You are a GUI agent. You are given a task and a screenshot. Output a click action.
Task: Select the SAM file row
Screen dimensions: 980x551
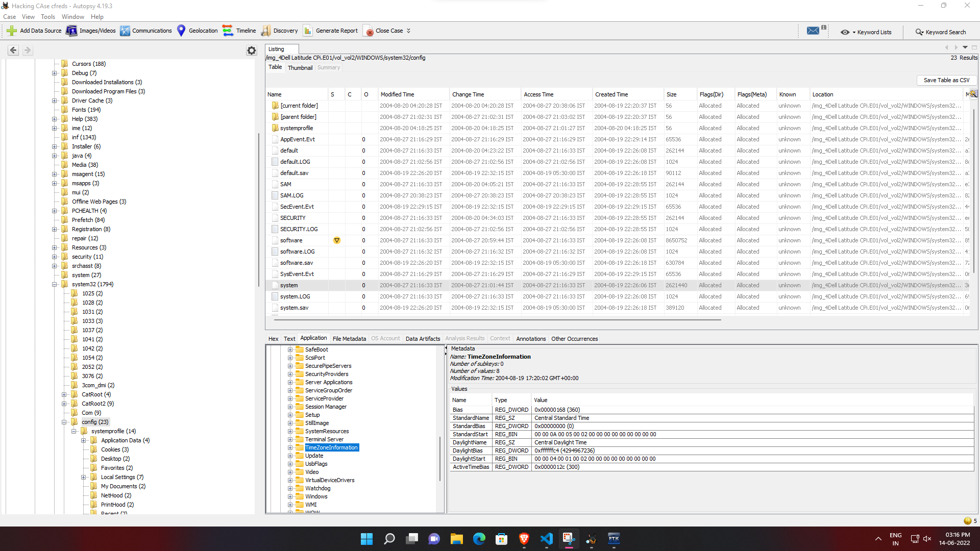(x=618, y=184)
